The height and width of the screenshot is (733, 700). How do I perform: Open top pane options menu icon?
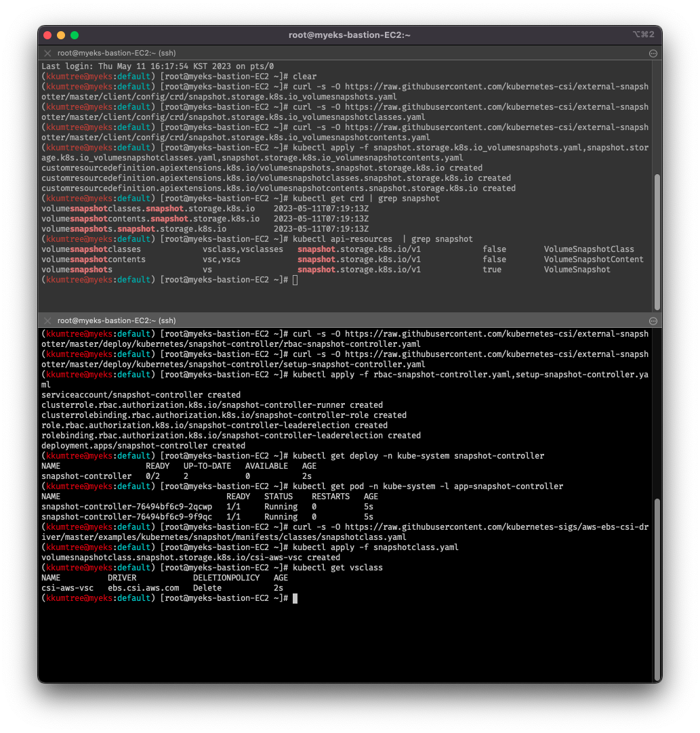(653, 54)
